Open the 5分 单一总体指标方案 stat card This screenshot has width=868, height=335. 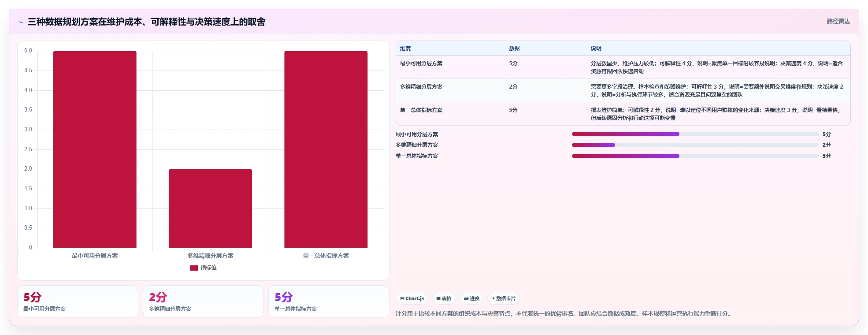click(329, 301)
